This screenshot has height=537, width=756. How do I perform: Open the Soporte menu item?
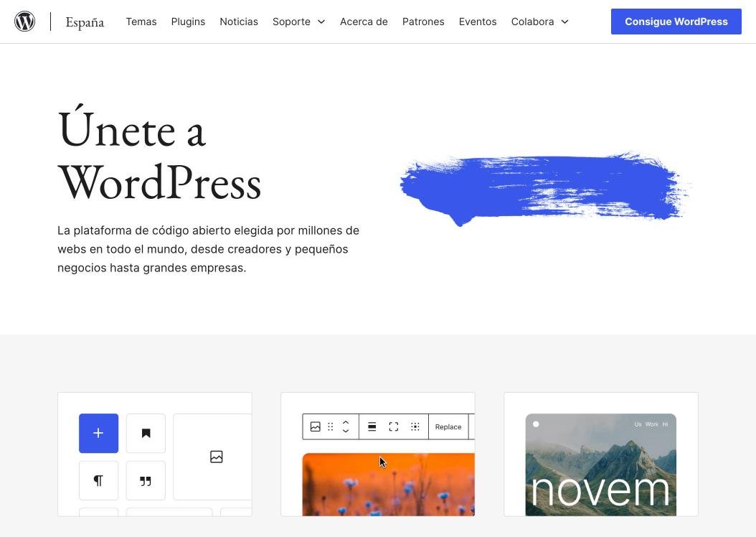tap(291, 22)
